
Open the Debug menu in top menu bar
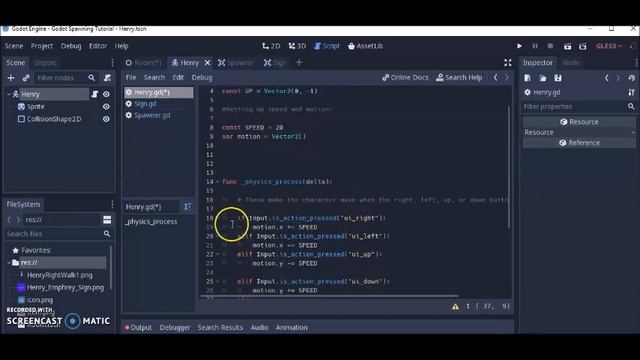(x=71, y=46)
